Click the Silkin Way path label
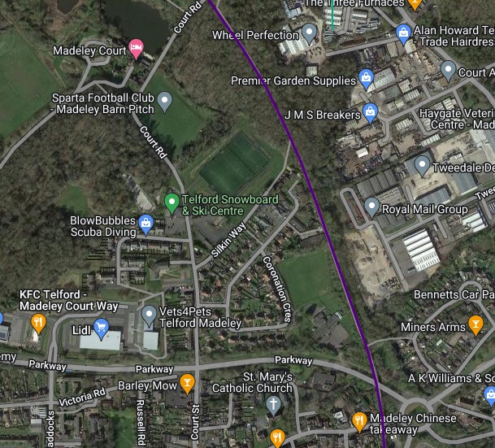495x448 pixels. pyautogui.click(x=228, y=240)
